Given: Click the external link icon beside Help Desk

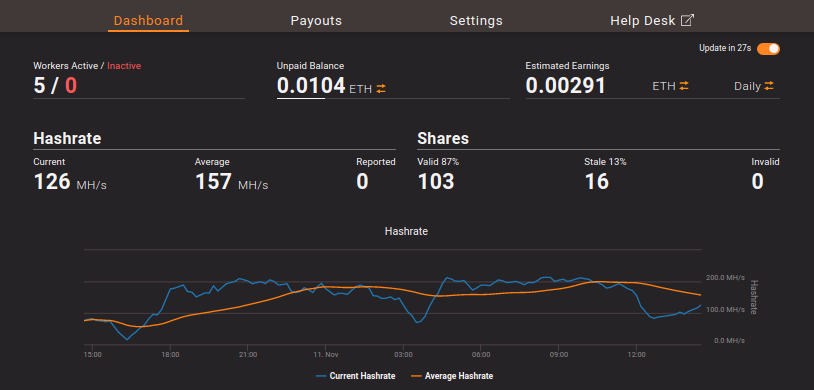Looking at the screenshot, I should [x=688, y=20].
